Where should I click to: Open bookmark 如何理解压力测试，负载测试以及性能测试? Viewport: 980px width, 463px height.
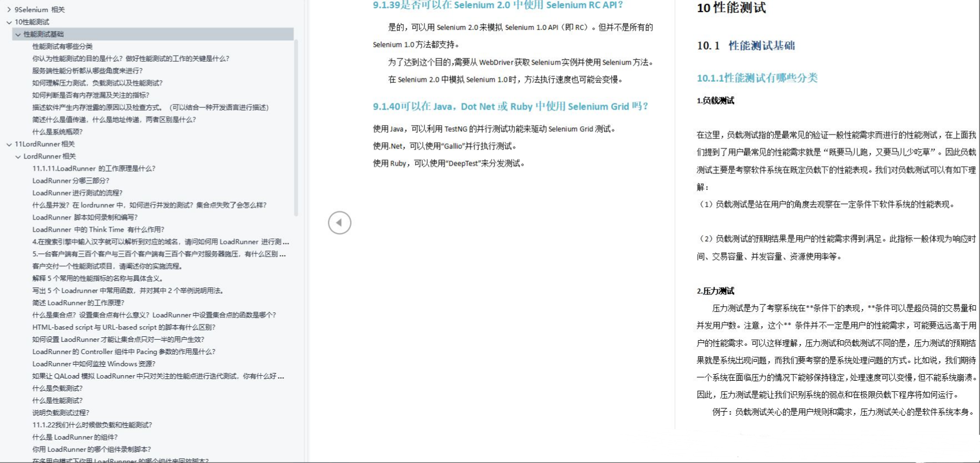(x=97, y=83)
